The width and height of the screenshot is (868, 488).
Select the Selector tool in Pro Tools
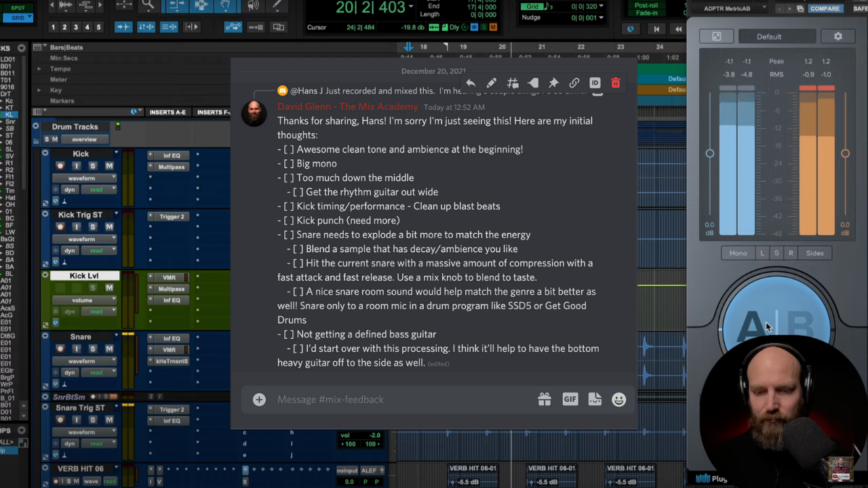(201, 5)
